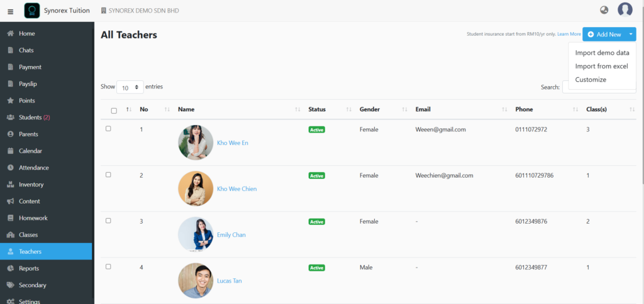Click the Students group icon
644x304 pixels.
point(11,117)
